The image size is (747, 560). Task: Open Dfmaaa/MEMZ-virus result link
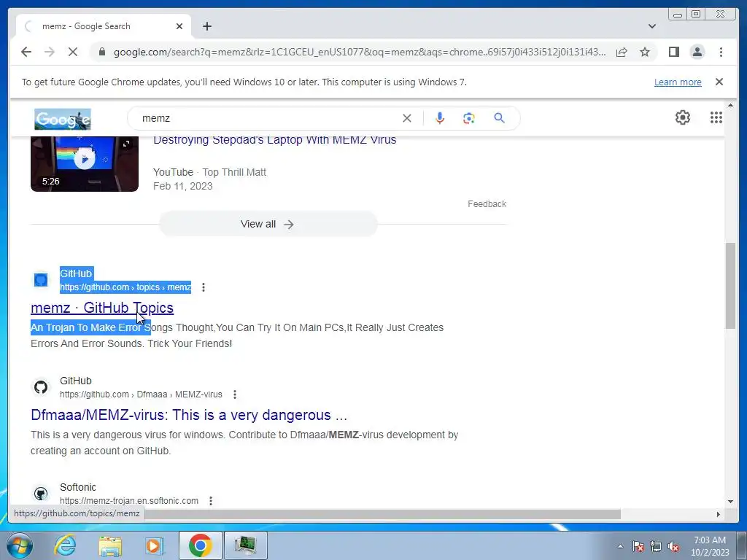(189, 415)
